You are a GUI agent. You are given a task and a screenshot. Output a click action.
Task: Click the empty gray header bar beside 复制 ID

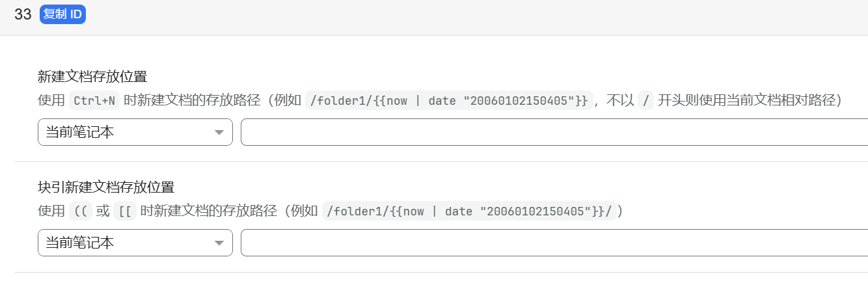point(455,16)
